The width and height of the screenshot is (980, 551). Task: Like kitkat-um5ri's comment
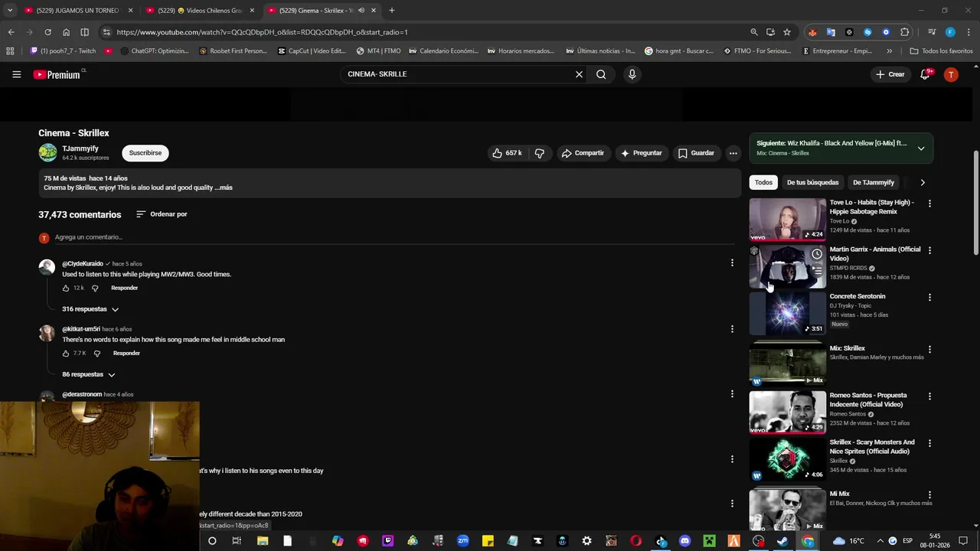pos(66,354)
